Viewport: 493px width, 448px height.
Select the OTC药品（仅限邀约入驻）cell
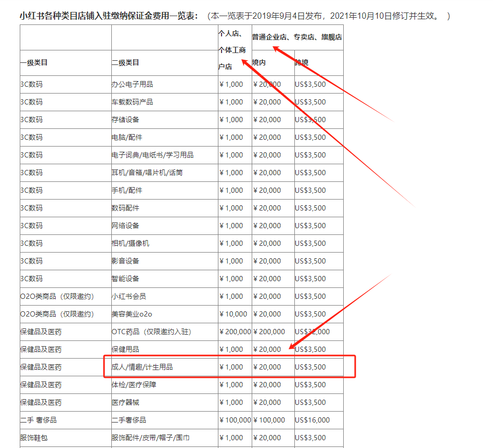(151, 332)
